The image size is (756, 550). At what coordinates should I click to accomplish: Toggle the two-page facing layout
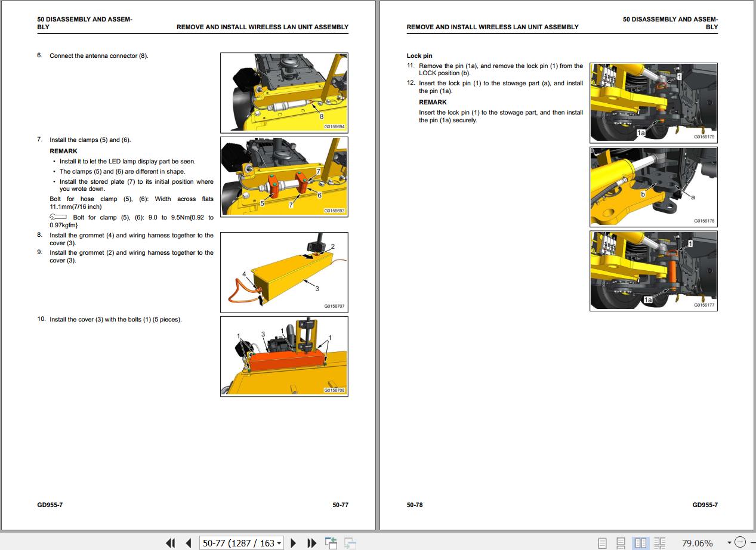pyautogui.click(x=640, y=543)
